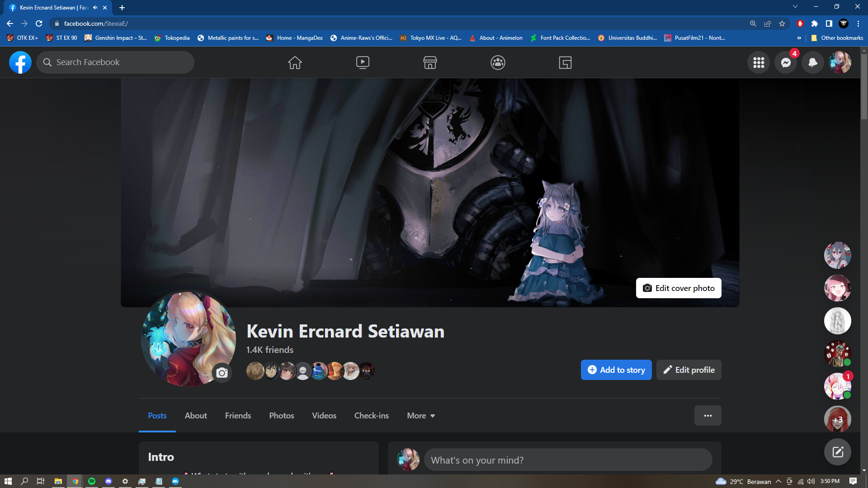The image size is (868, 488).
Task: Open the account avatar menu
Action: [840, 62]
